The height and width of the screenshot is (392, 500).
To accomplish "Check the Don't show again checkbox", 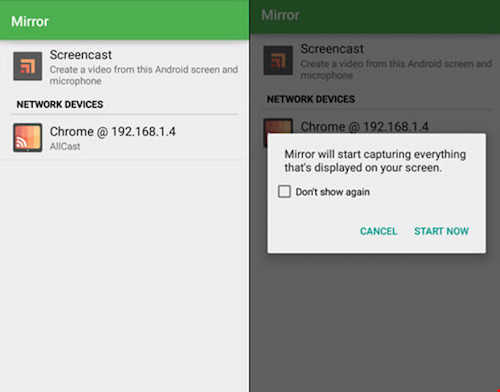I will click(284, 192).
